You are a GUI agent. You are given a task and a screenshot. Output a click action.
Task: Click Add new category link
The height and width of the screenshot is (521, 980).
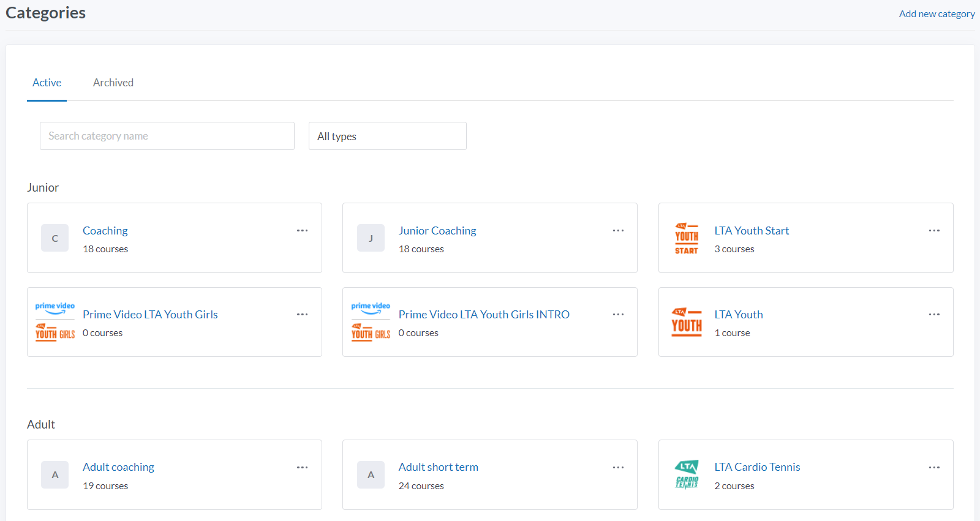pos(937,13)
